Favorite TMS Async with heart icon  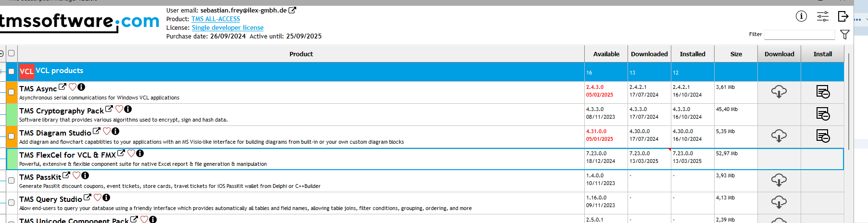pos(73,87)
